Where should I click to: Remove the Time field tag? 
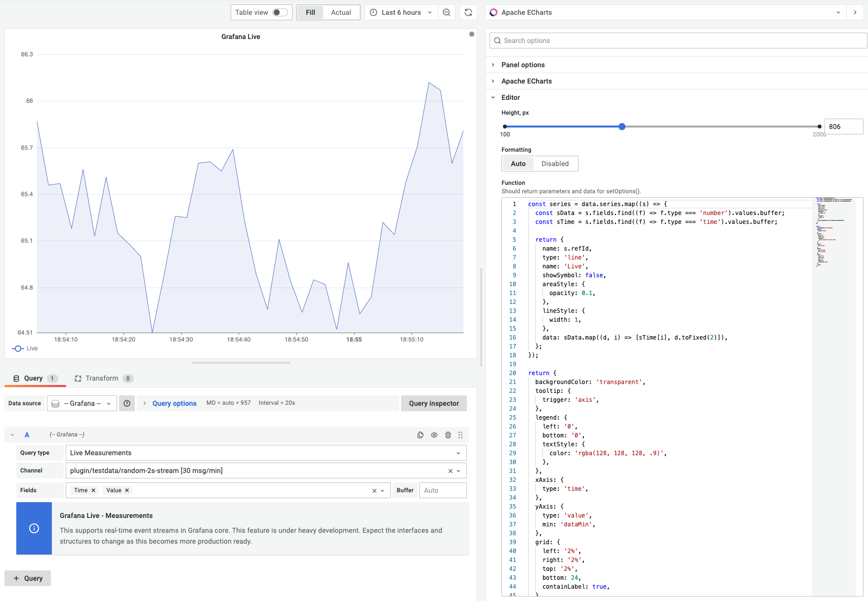(x=93, y=490)
